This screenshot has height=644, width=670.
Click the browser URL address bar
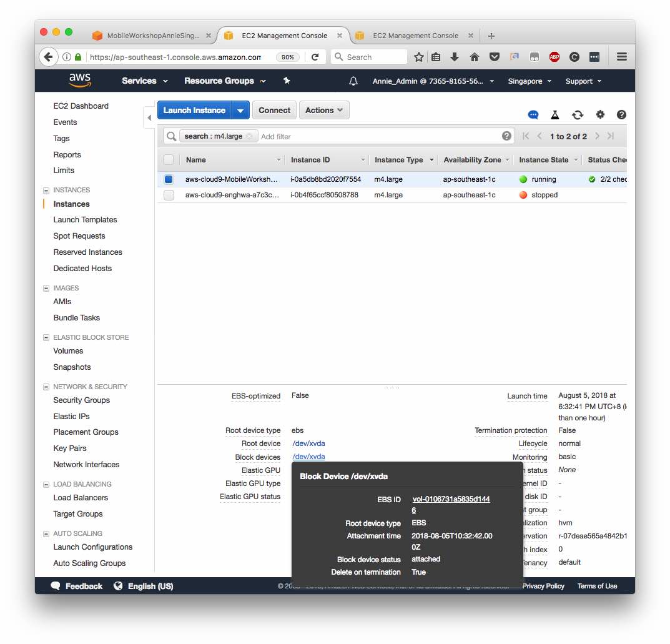click(x=175, y=57)
